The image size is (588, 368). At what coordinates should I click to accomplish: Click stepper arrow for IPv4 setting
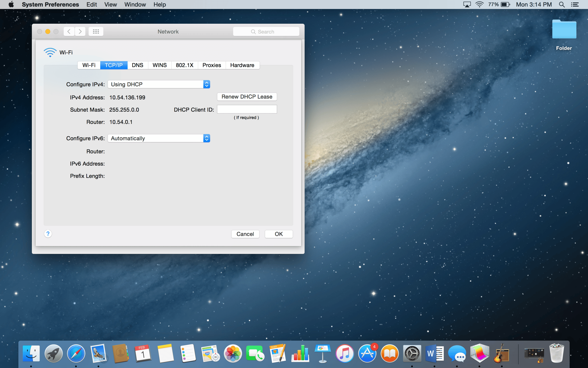point(207,84)
